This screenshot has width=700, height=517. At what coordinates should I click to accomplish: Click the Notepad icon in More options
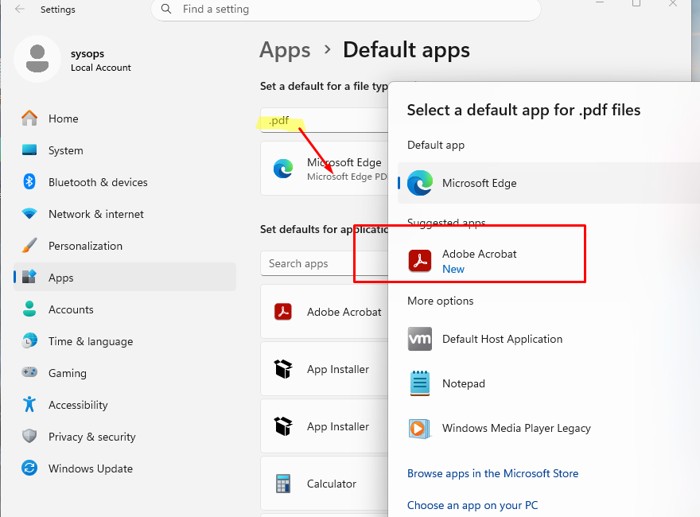pos(420,383)
